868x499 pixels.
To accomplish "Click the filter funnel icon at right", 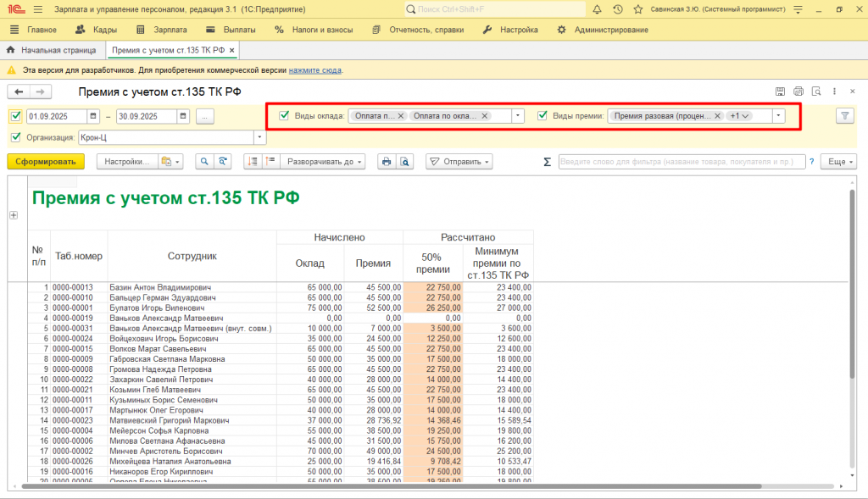I will pos(844,116).
